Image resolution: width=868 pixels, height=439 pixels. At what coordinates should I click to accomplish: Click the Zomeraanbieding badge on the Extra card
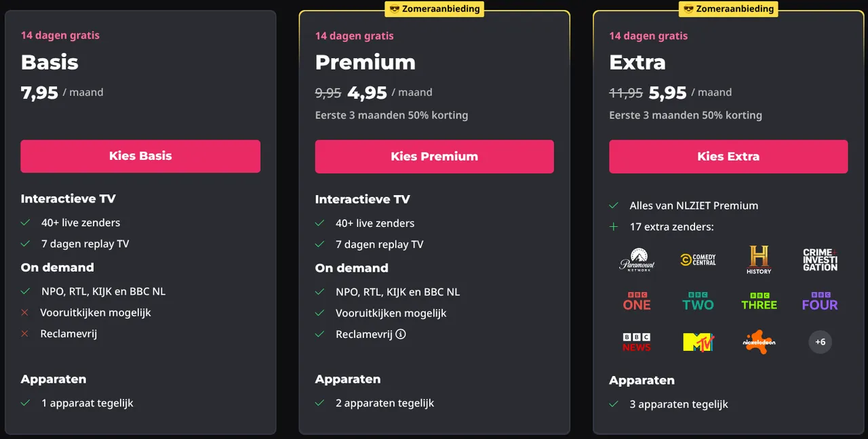coord(728,9)
